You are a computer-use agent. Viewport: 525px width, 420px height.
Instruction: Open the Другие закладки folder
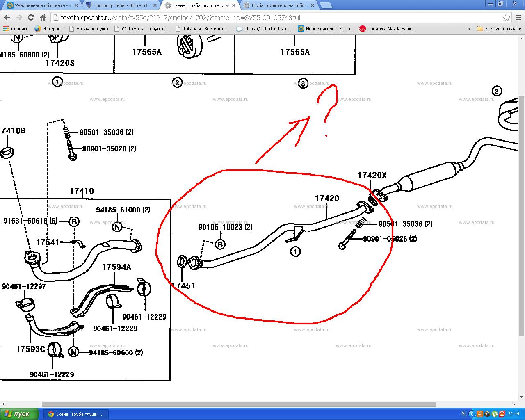click(x=499, y=29)
